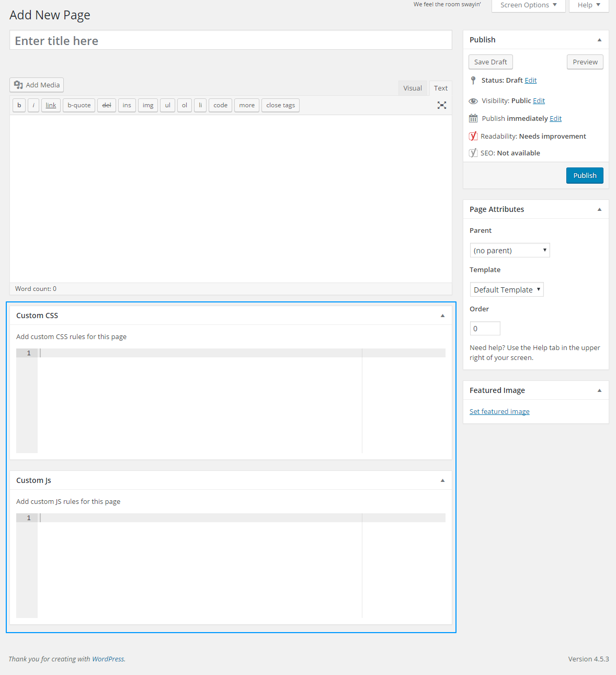Insert blockquote with b-quote button
Screen dimensions: 616x675
coord(79,105)
